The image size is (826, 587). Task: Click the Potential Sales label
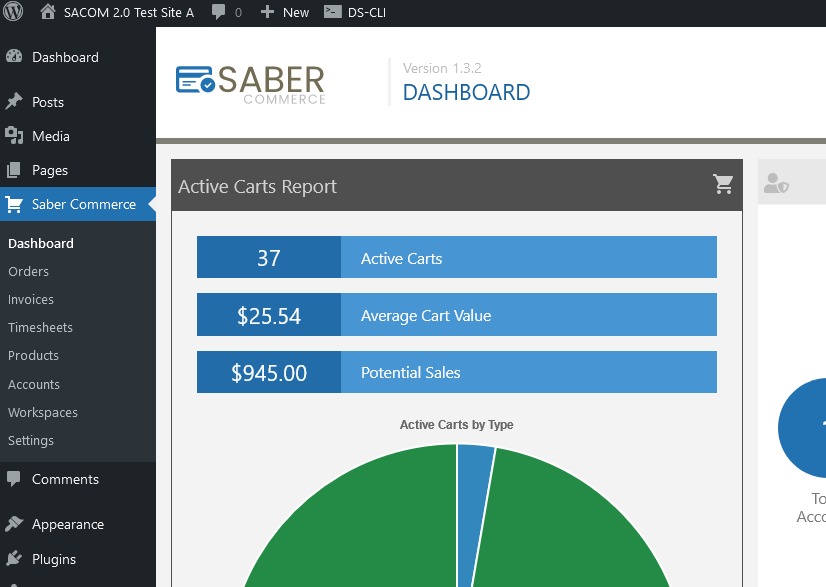pyautogui.click(x=410, y=373)
